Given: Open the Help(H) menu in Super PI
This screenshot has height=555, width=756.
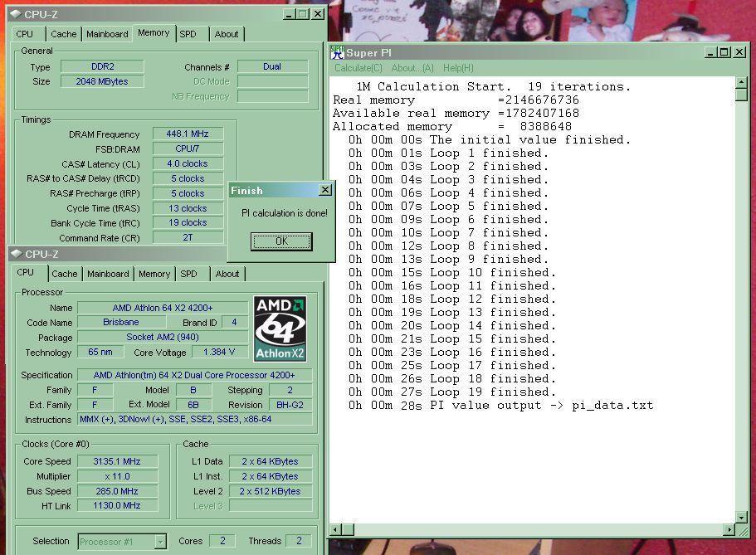Looking at the screenshot, I should pyautogui.click(x=458, y=68).
